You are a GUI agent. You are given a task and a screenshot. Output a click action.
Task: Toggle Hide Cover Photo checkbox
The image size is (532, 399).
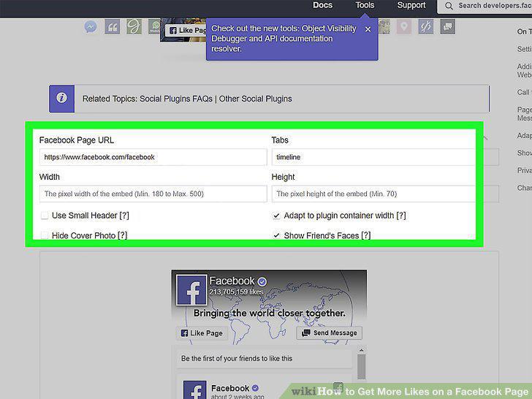[x=45, y=235]
